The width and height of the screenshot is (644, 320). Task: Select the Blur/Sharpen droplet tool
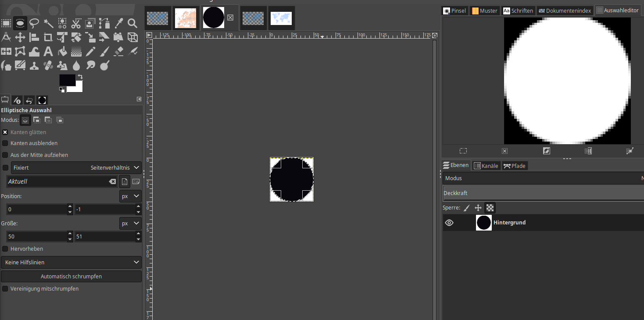pyautogui.click(x=76, y=65)
